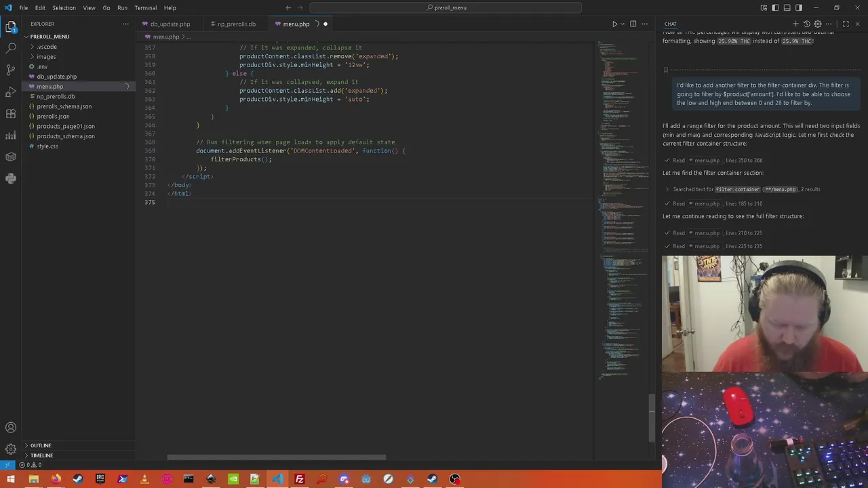Open the bar-chart icon view in activity bar
Screen dimensions: 868x488
[11, 135]
